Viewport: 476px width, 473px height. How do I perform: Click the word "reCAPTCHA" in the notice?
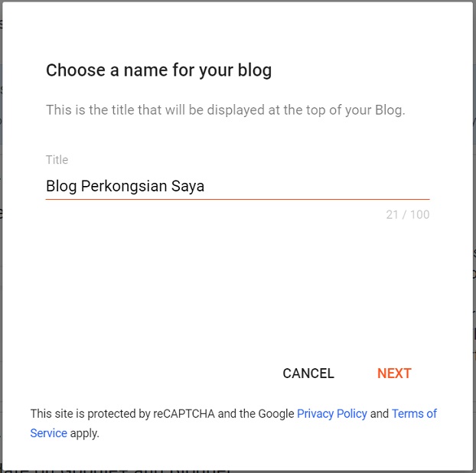184,413
